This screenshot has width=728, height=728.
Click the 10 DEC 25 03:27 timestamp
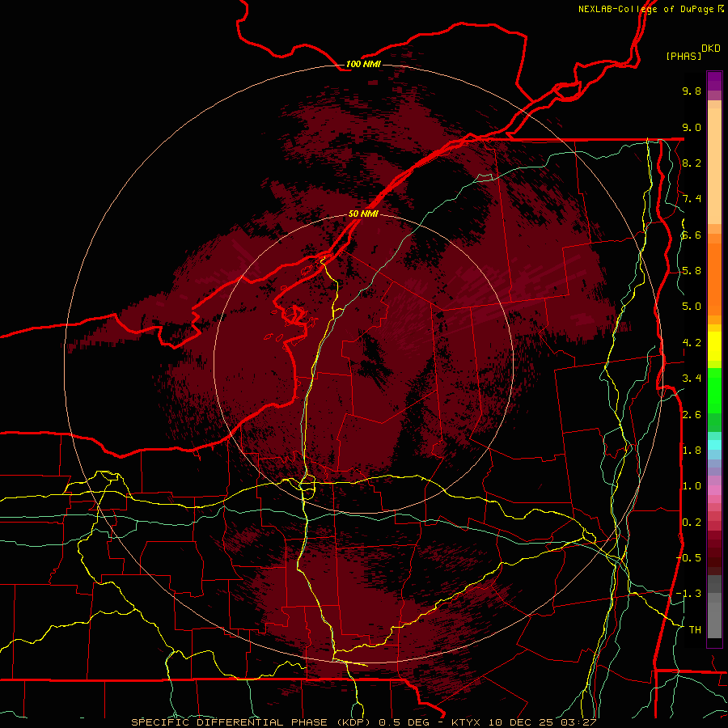(542, 722)
